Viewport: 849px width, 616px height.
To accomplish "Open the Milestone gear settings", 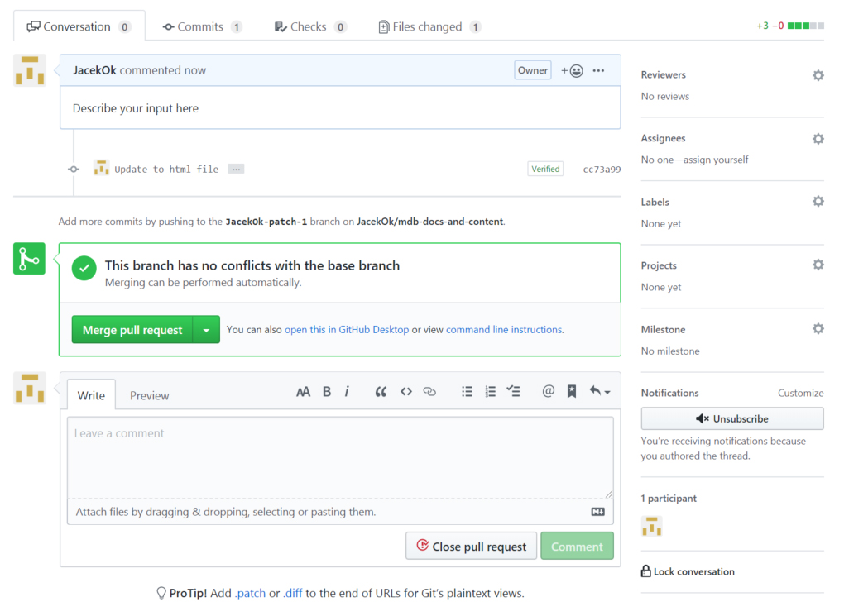I will coord(818,329).
